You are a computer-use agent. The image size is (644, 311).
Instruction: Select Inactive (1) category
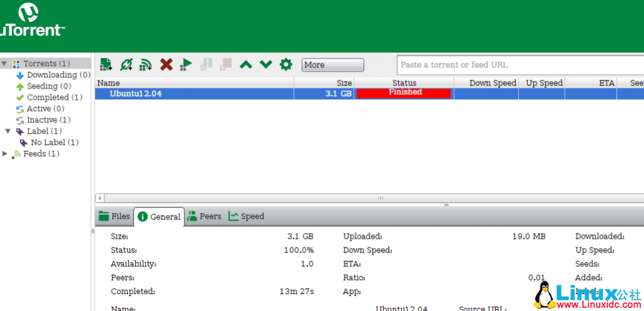(x=48, y=120)
